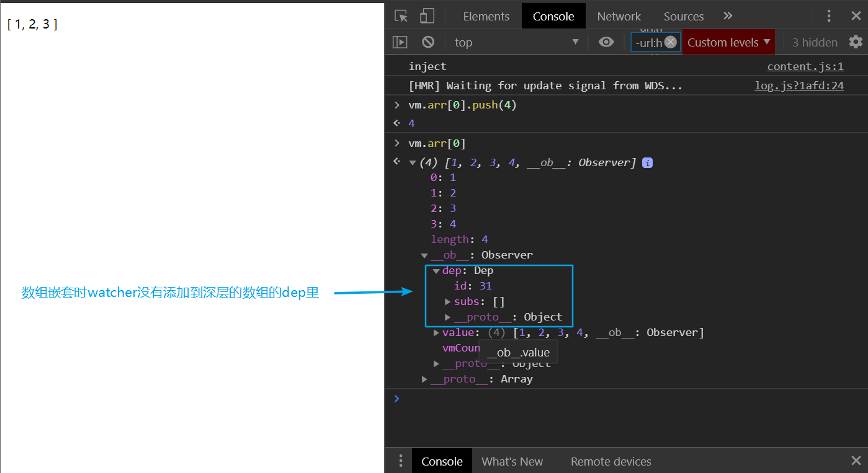This screenshot has height=473, width=868.
Task: Select the HMR Waiting for update signal message
Action: coord(545,86)
